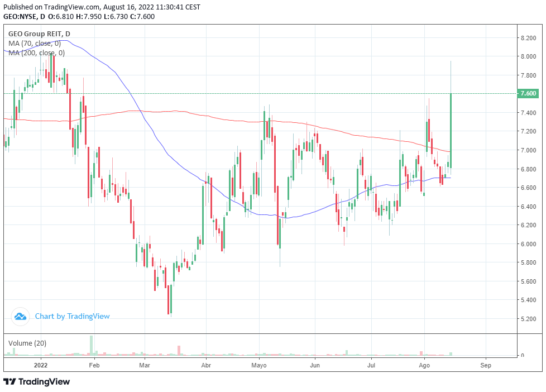Click the 'Volume (20)' indicator label

[27, 343]
